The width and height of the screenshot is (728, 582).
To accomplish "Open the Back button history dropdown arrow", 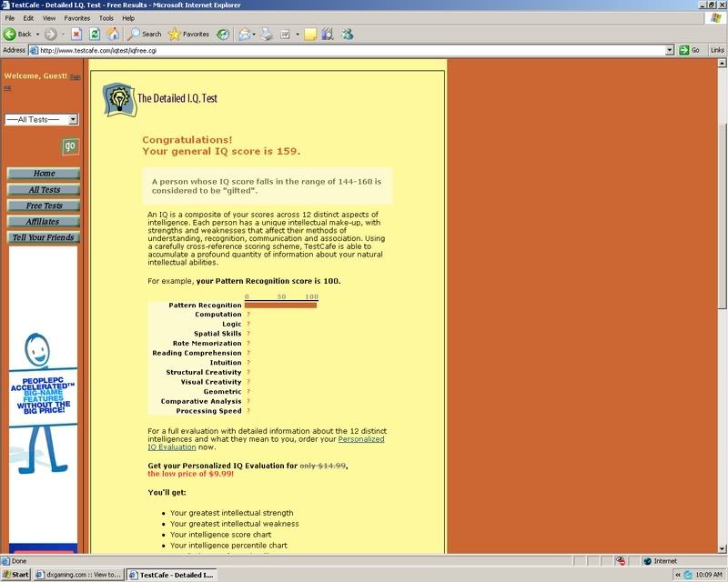I will pos(36,35).
